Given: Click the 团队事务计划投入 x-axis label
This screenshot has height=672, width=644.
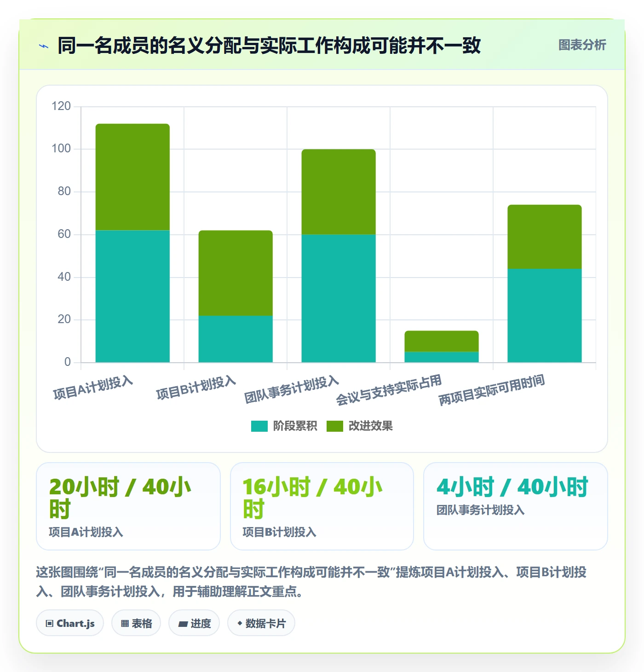Looking at the screenshot, I should point(292,390).
